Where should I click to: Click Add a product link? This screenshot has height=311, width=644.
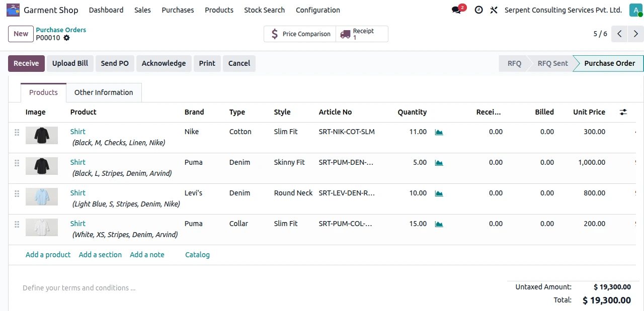click(x=48, y=255)
